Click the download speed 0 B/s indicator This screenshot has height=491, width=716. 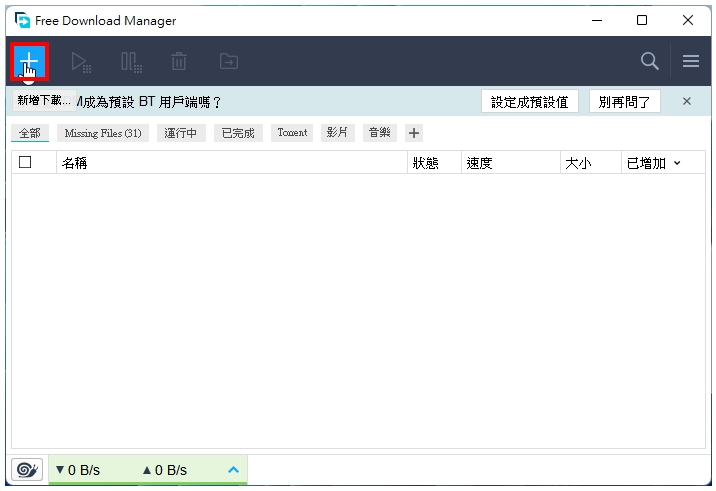(78, 470)
